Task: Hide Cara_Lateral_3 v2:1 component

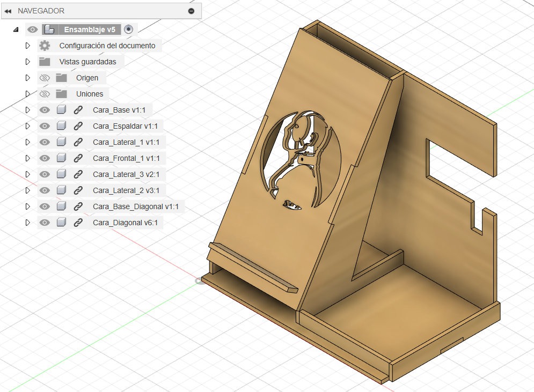Action: click(45, 174)
